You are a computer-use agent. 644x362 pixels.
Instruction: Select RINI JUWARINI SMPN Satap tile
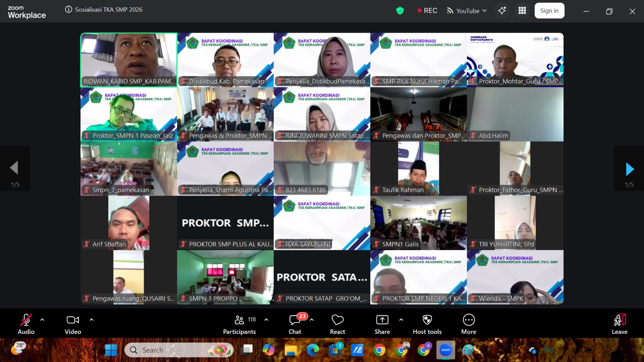pyautogui.click(x=322, y=114)
